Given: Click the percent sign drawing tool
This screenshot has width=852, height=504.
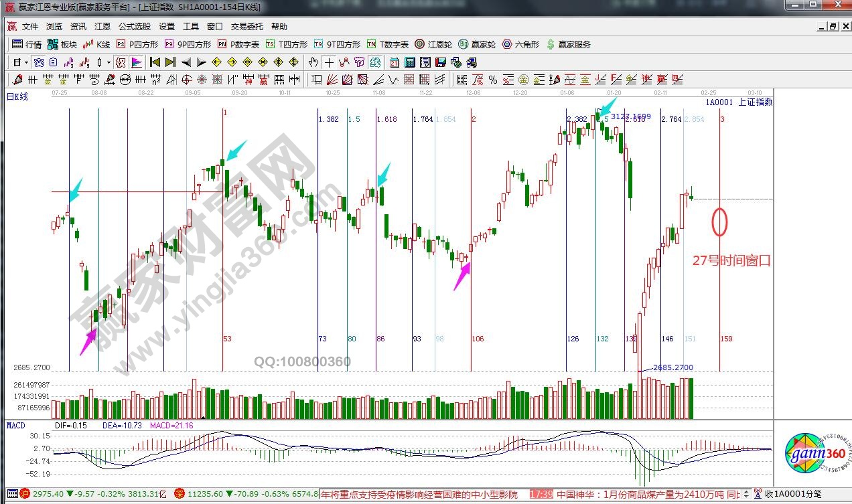Looking at the screenshot, I should [x=493, y=80].
